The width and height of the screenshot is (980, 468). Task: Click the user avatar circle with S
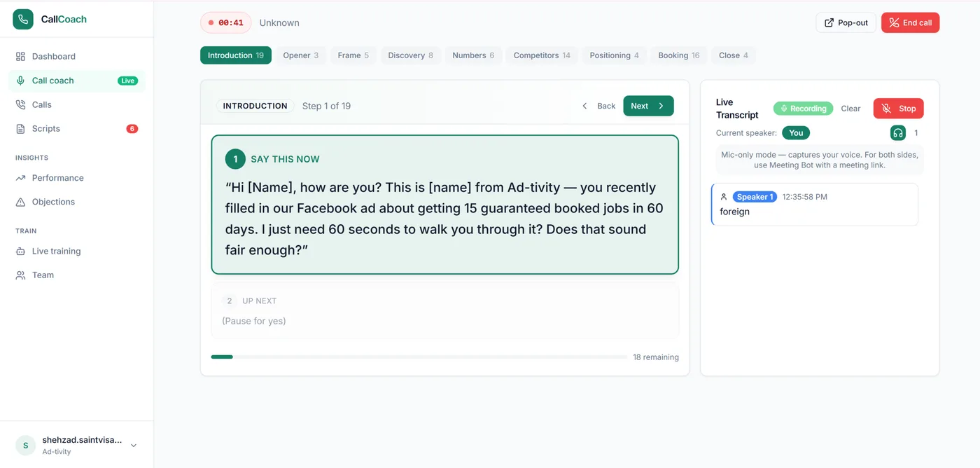[26, 446]
